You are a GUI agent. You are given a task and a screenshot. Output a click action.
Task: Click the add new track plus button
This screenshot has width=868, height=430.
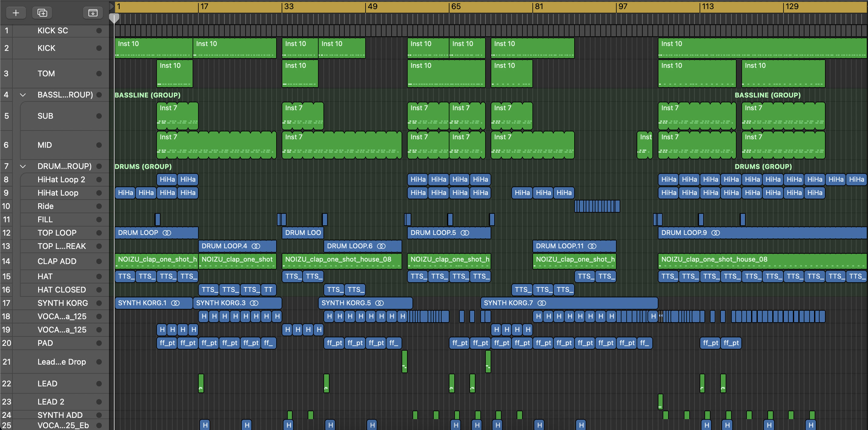tap(15, 13)
